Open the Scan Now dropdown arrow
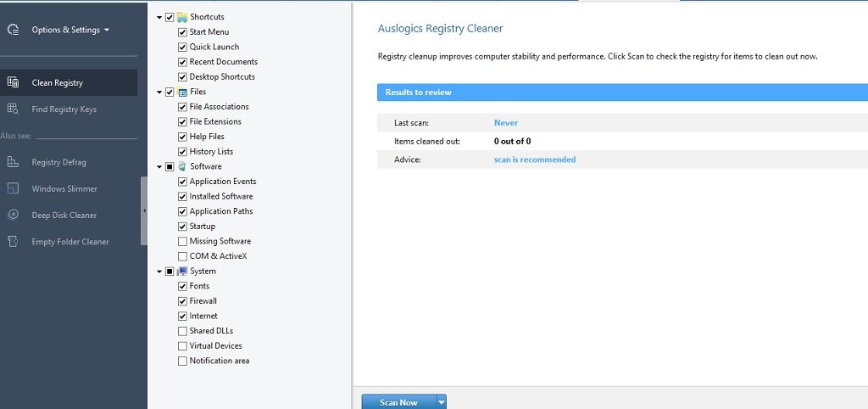Image resolution: width=868 pixels, height=409 pixels. click(441, 402)
